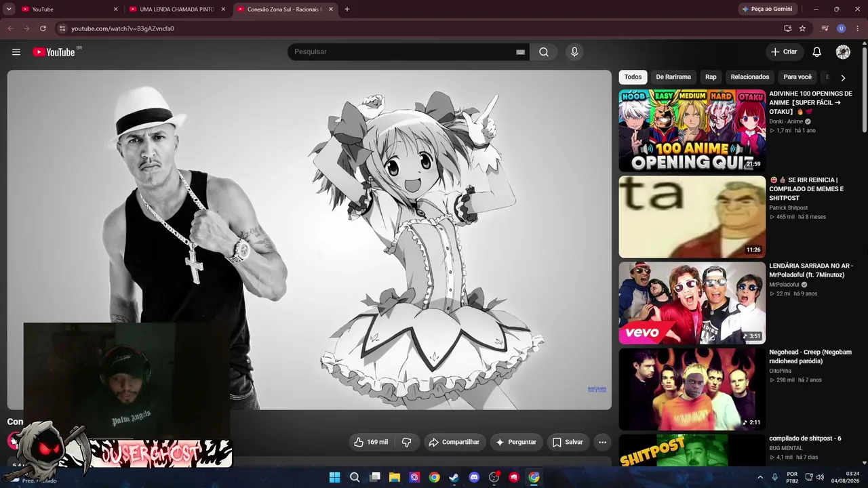Open the Chrome profile U avatar
The image size is (868, 488).
pyautogui.click(x=842, y=28)
